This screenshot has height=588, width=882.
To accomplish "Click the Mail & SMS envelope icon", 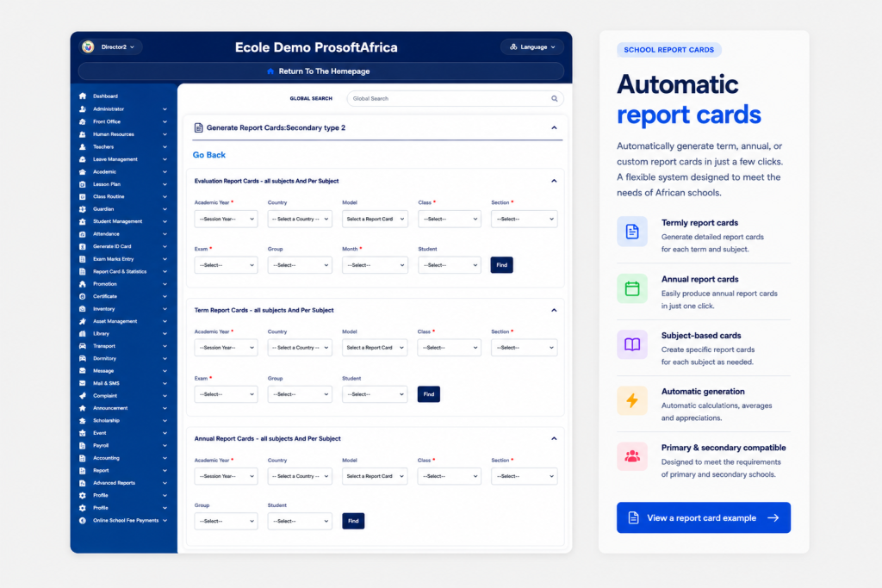I will pyautogui.click(x=83, y=383).
